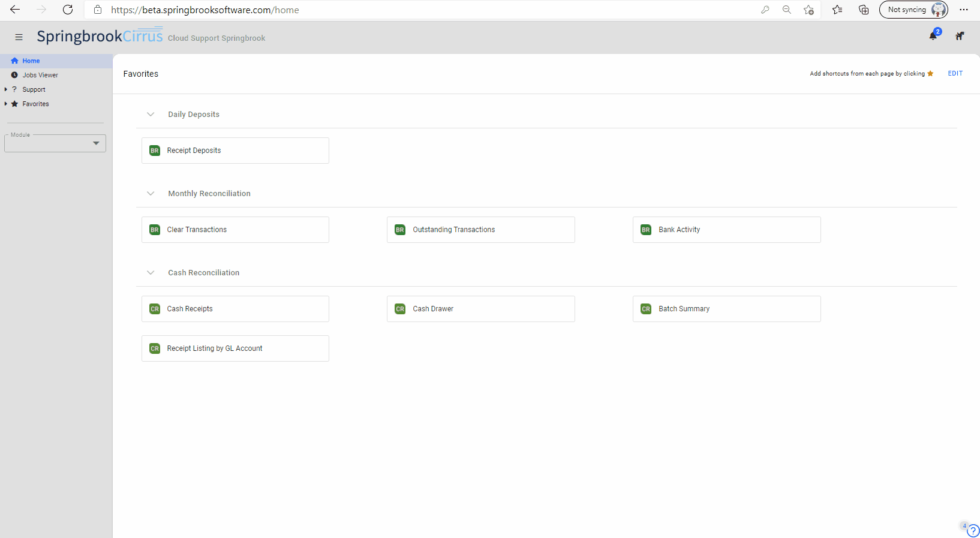Open browser favorites star list
This screenshot has width=980, height=538.
tap(837, 10)
